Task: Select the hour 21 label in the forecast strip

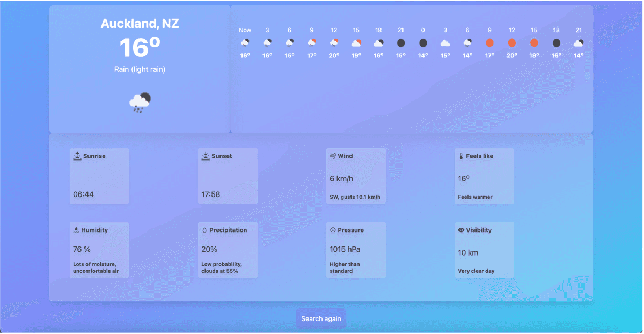Action: 400,30
